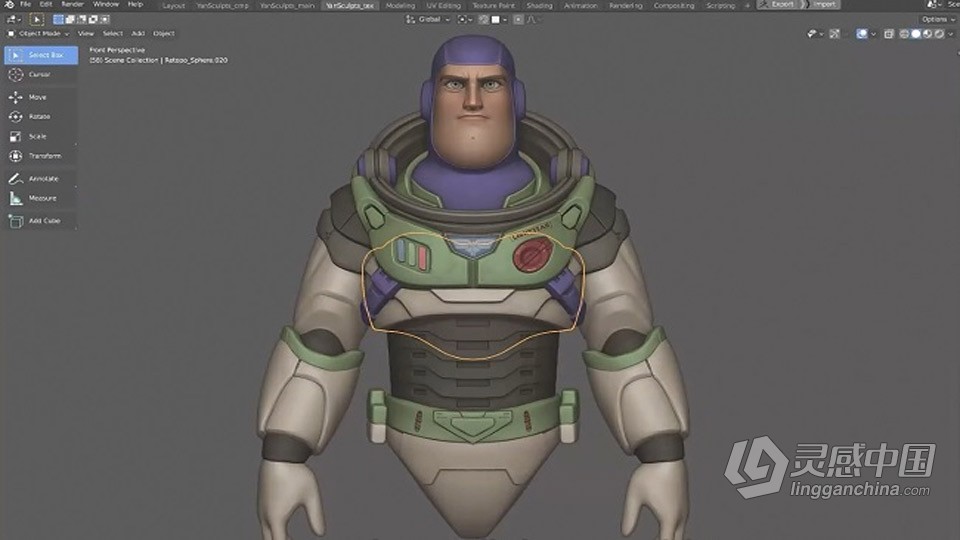Screen dimensions: 960x540
Task: Set selection mode to intersect icon
Action: [105, 20]
